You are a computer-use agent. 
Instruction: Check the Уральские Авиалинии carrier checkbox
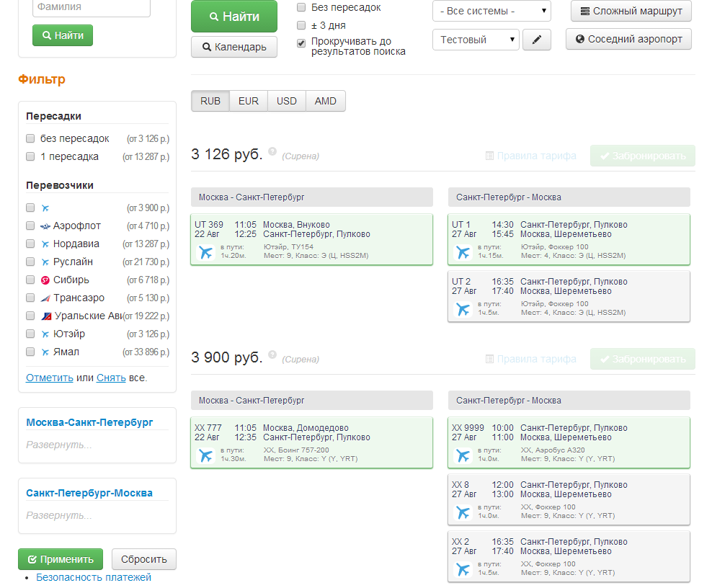pyautogui.click(x=30, y=316)
